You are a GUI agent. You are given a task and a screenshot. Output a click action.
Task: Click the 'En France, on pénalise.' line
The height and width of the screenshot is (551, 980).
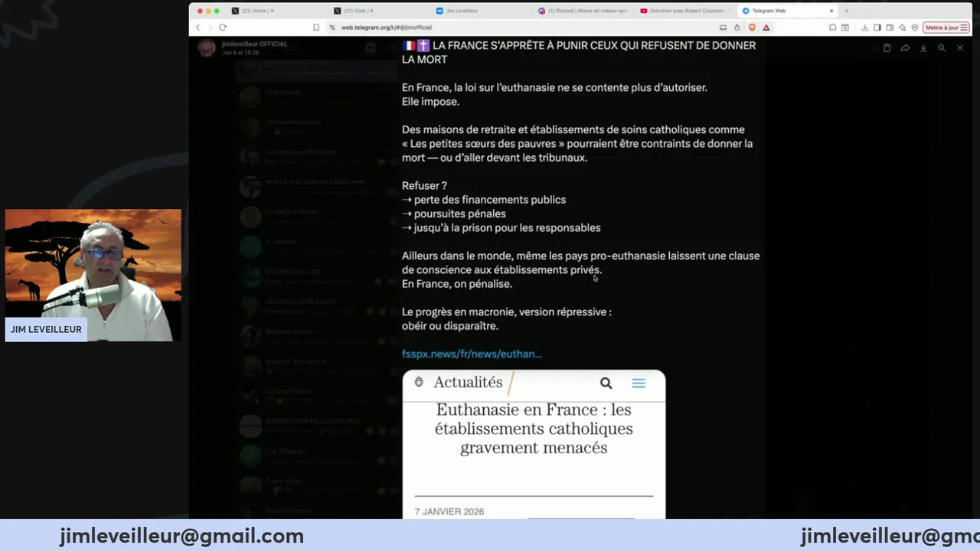tap(457, 284)
